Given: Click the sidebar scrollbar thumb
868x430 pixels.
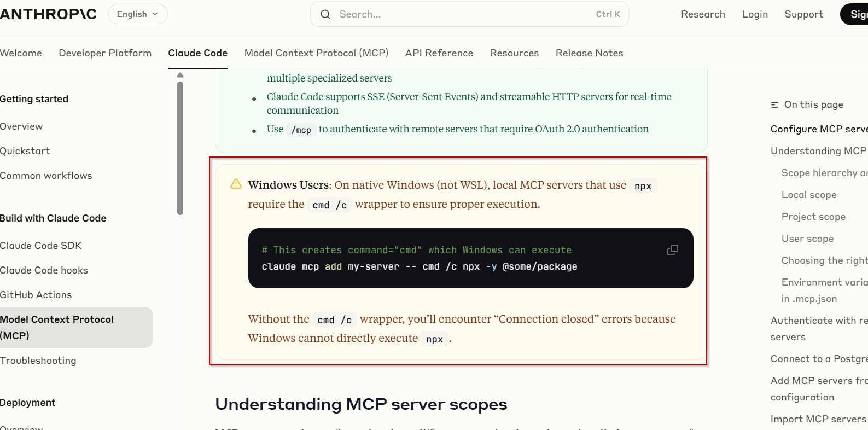Looking at the screenshot, I should [x=180, y=148].
